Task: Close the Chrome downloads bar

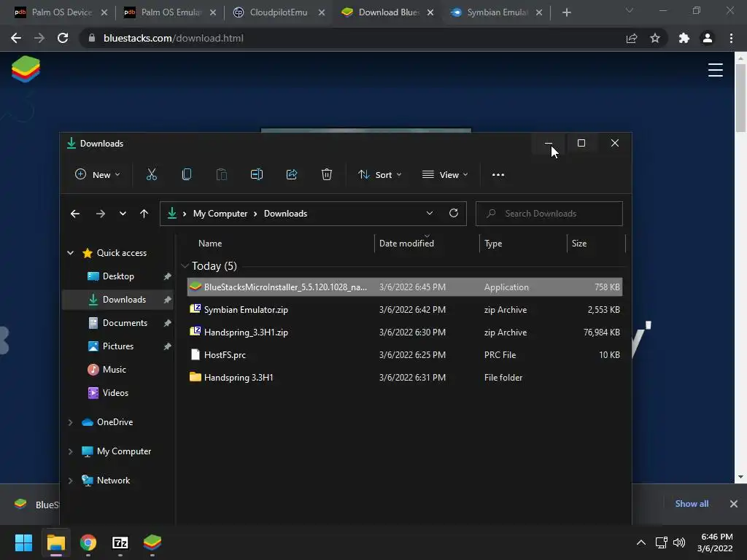Action: click(x=734, y=504)
